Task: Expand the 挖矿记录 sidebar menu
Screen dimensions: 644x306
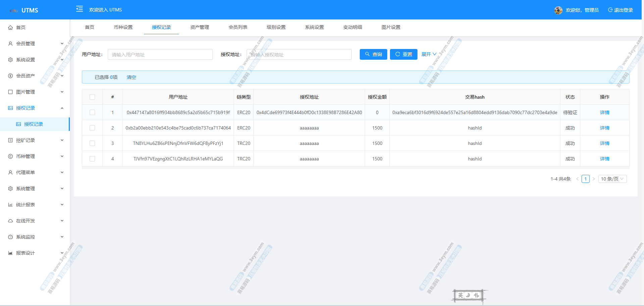Action: pyautogui.click(x=35, y=140)
